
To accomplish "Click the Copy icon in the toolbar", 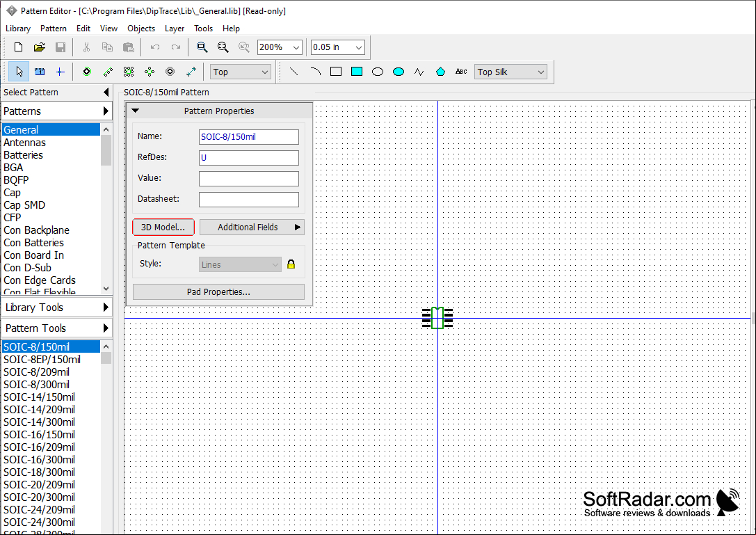I will pos(107,47).
